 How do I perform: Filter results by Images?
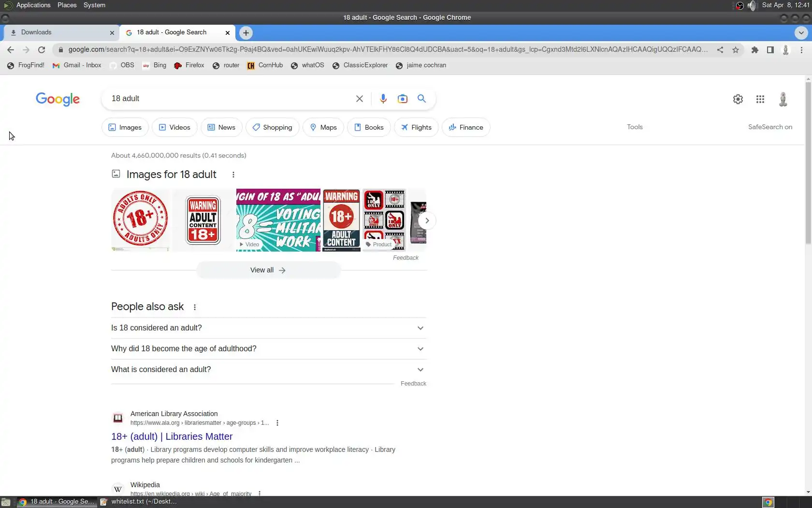pos(125,127)
